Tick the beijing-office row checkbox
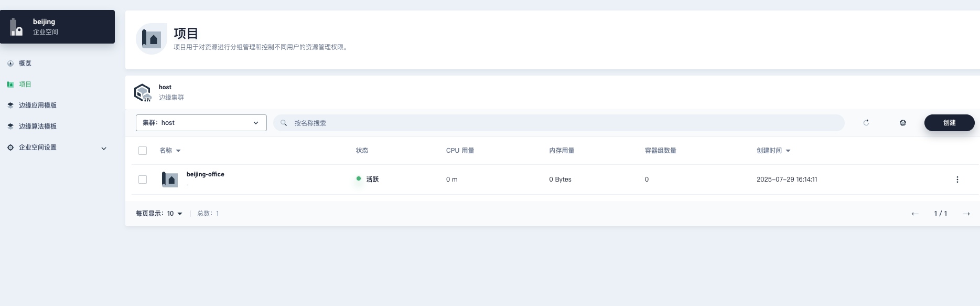Screen dimensions: 980x306 click(143, 180)
